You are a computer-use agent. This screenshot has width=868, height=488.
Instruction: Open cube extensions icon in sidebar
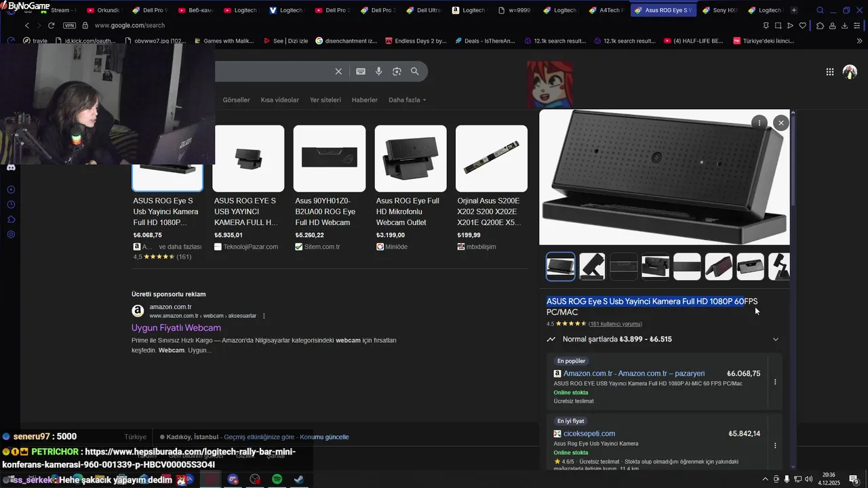click(x=11, y=220)
